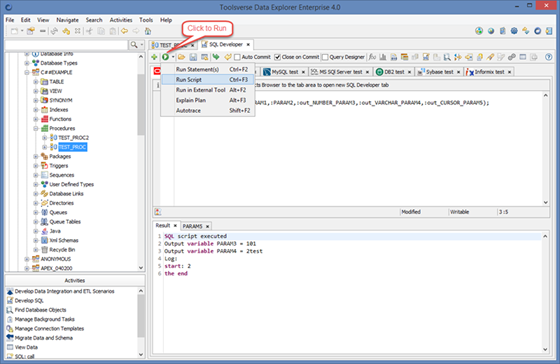Close the SQL Developer tab
Viewport: 560px width, 364px height.
click(248, 45)
